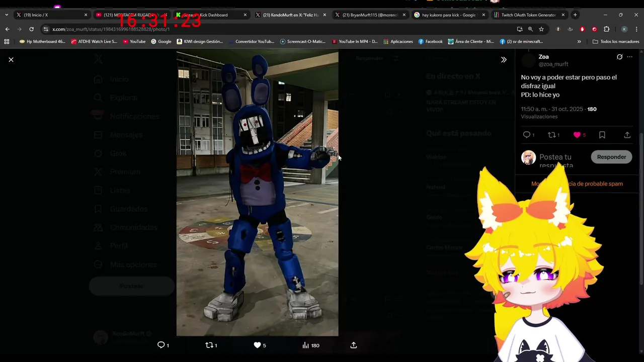Open a new browser tab with plus
This screenshot has width=644, height=362.
click(x=575, y=15)
